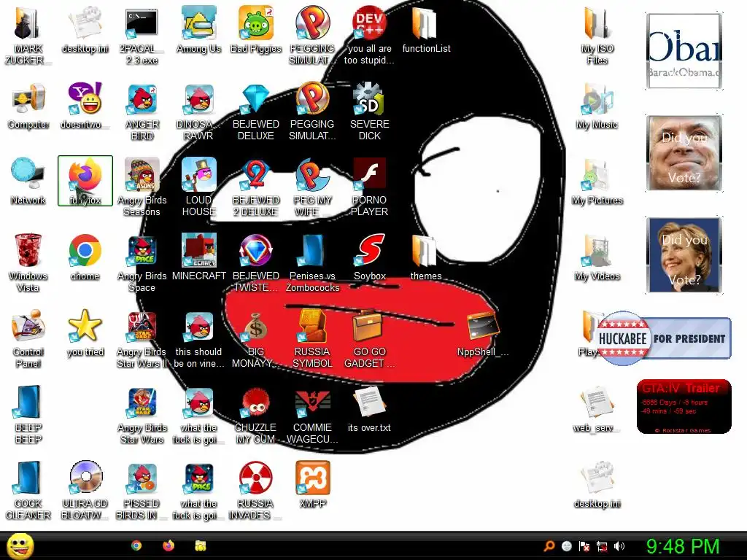Open the folder icon on the taskbar
Screen dimensions: 747x560
click(x=200, y=545)
